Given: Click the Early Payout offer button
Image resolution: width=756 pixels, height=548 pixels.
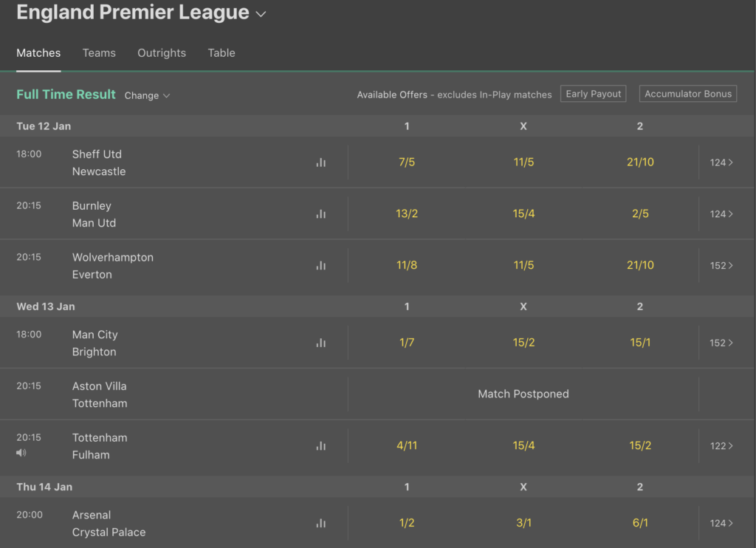Looking at the screenshot, I should pos(593,94).
